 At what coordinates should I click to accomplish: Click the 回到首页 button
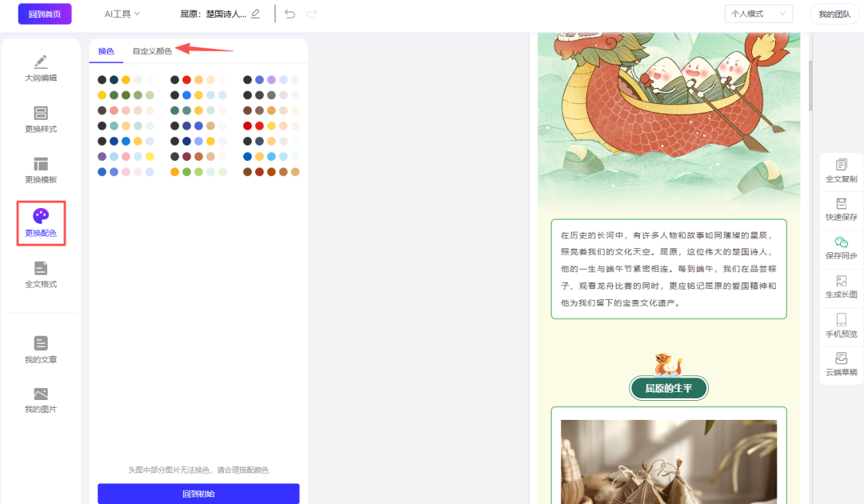pyautogui.click(x=45, y=14)
